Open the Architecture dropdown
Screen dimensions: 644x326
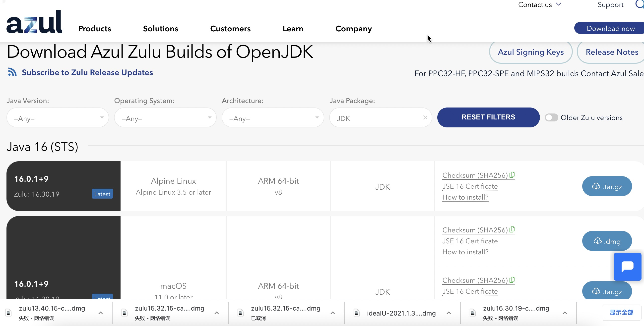[273, 117]
